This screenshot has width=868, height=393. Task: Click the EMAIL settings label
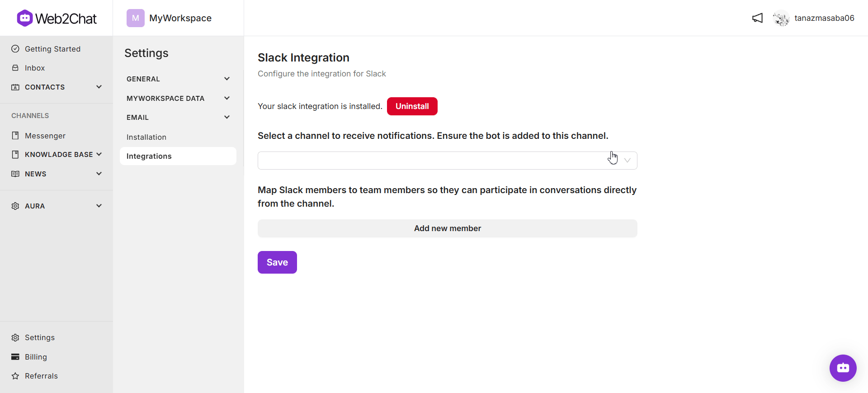[x=137, y=117]
